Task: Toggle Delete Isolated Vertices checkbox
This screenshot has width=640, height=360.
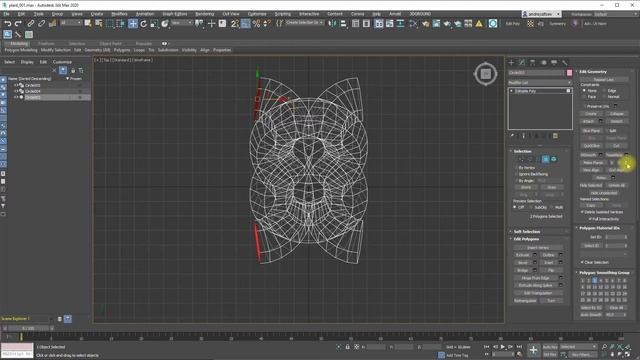Action: tap(582, 212)
